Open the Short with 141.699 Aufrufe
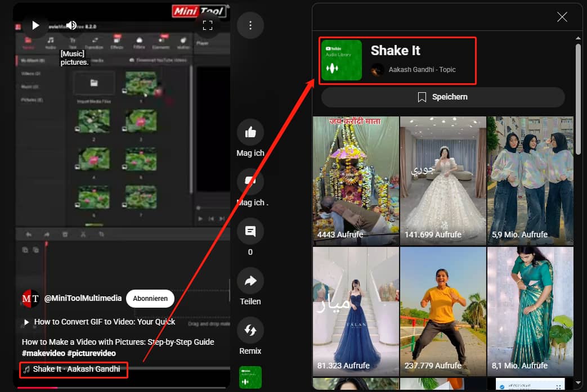This screenshot has width=587, height=392. (x=443, y=181)
